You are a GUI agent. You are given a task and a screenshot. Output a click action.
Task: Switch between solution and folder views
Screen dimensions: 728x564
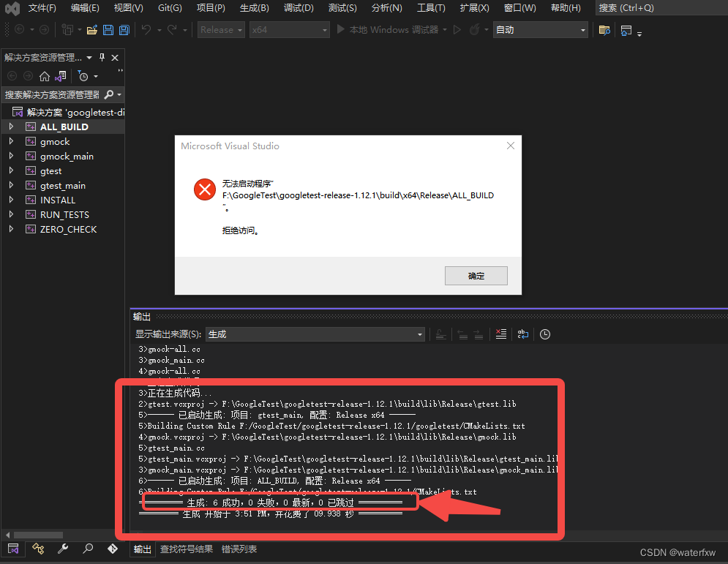61,76
